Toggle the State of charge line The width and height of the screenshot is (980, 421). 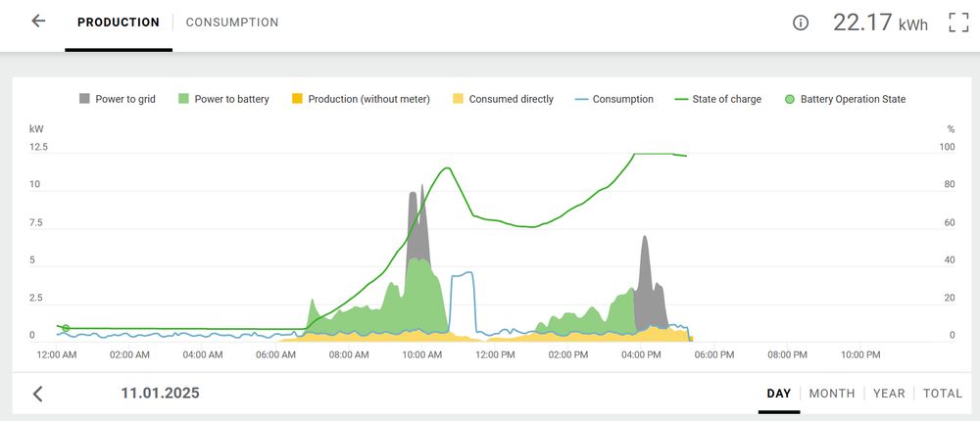(x=718, y=99)
